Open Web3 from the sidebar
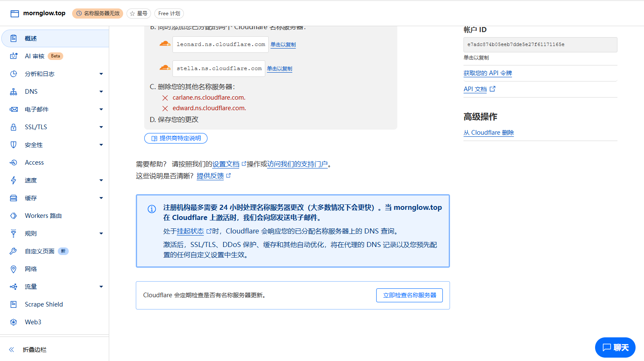This screenshot has width=644, height=361. (14, 322)
